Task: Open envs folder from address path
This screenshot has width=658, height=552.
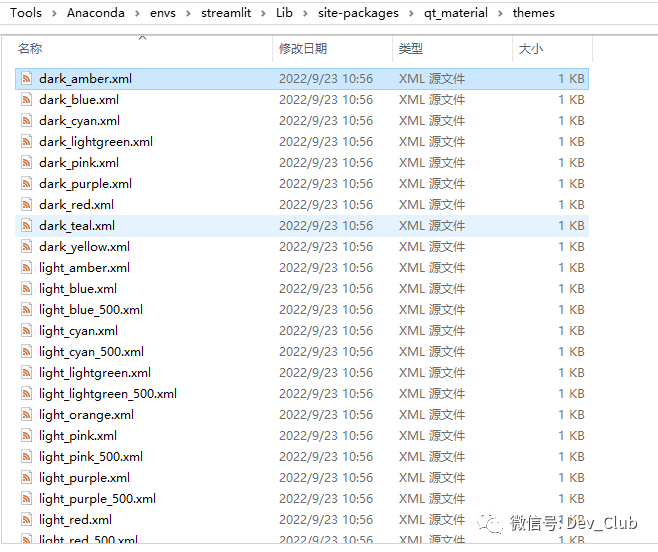Action: point(163,13)
